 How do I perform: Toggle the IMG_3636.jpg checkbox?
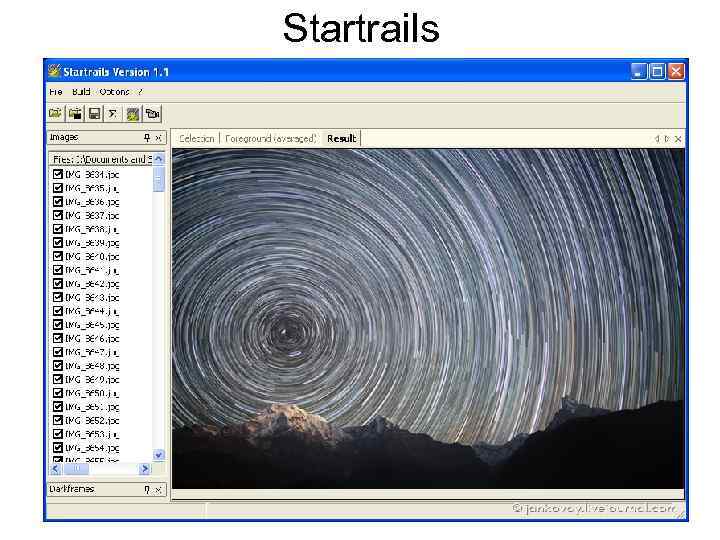coord(58,202)
